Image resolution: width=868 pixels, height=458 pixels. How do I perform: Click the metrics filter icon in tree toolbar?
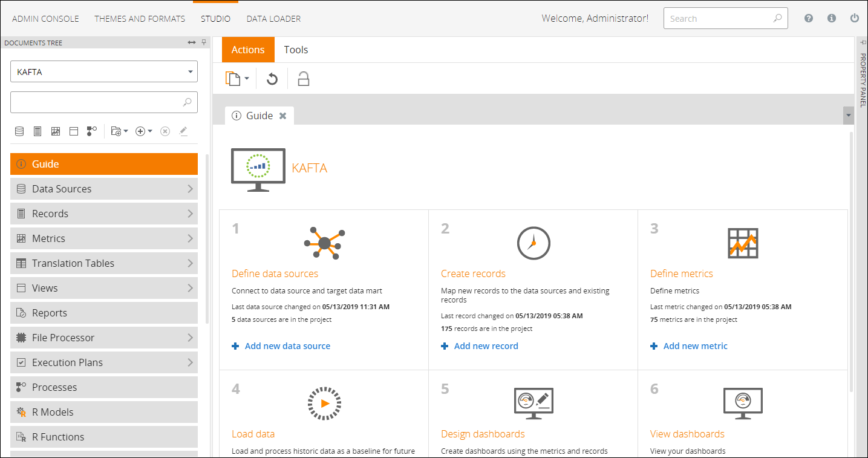coord(56,131)
